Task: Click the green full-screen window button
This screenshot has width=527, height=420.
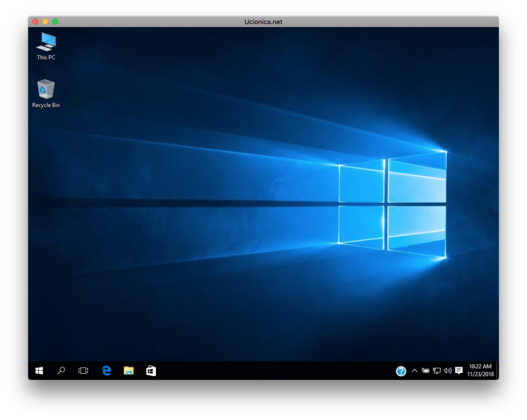Action: 56,22
